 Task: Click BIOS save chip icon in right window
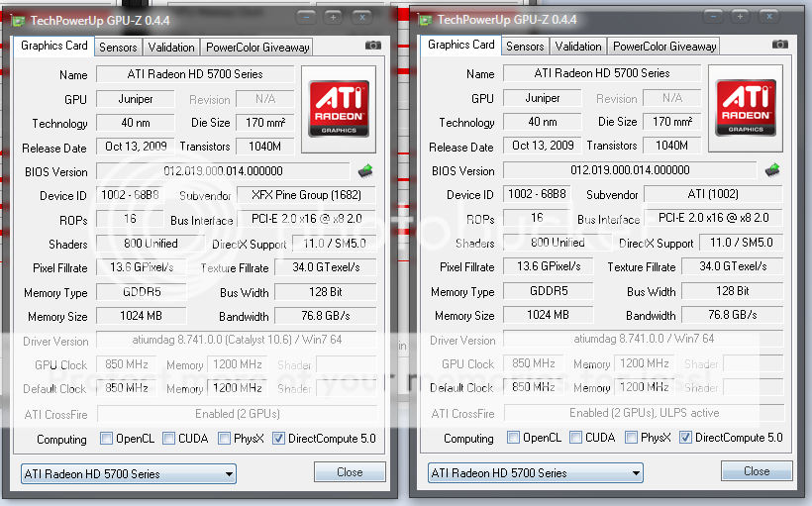pyautogui.click(x=772, y=170)
